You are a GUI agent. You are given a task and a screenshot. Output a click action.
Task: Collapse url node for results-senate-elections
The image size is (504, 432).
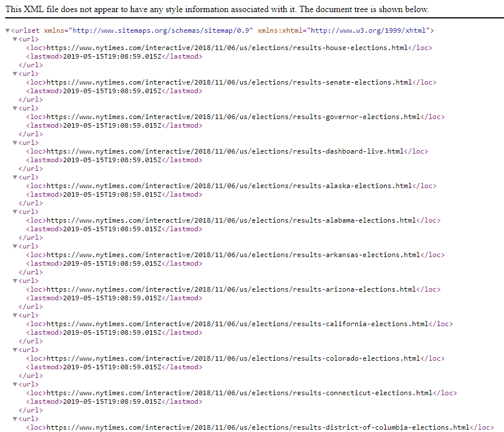pyautogui.click(x=15, y=74)
